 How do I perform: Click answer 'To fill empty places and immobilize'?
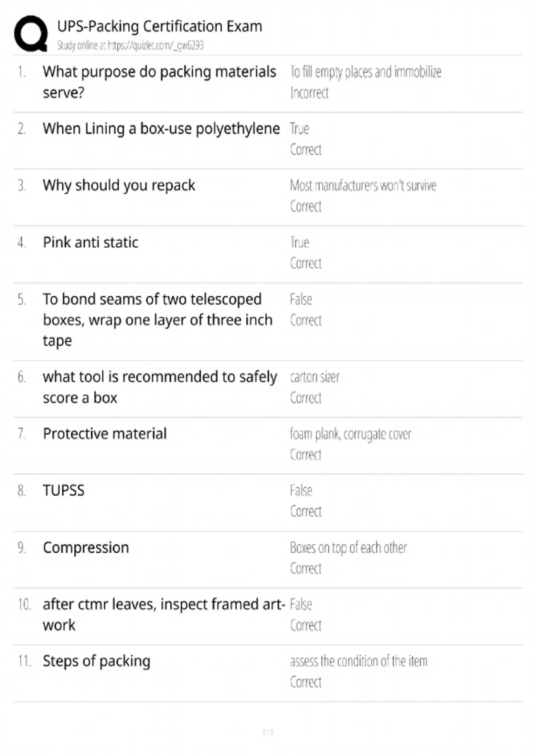pyautogui.click(x=365, y=72)
